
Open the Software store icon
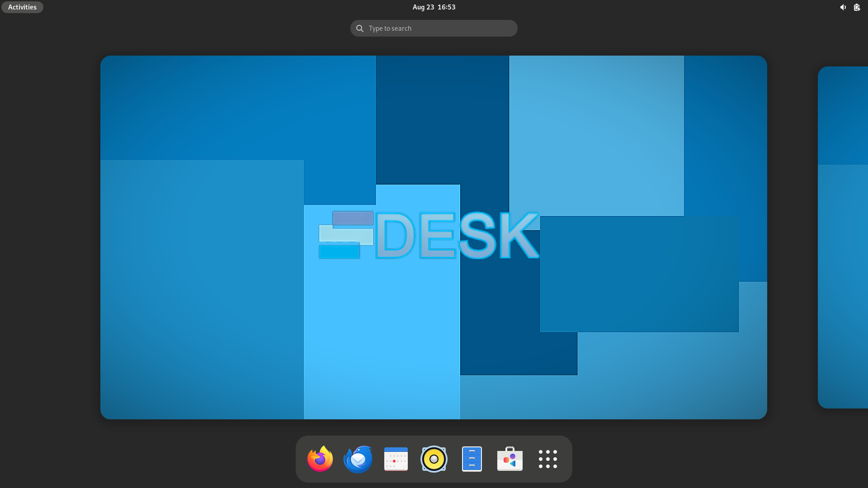click(x=510, y=459)
